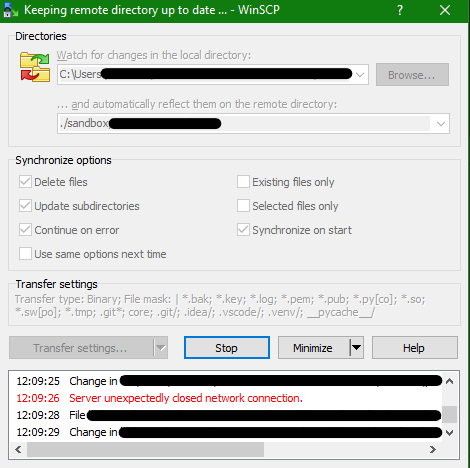Click the Help button

click(x=415, y=348)
